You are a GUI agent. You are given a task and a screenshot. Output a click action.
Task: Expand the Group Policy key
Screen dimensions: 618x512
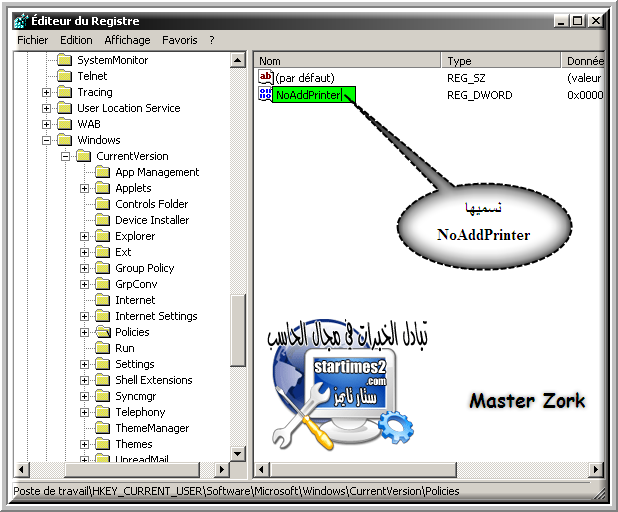tap(84, 268)
